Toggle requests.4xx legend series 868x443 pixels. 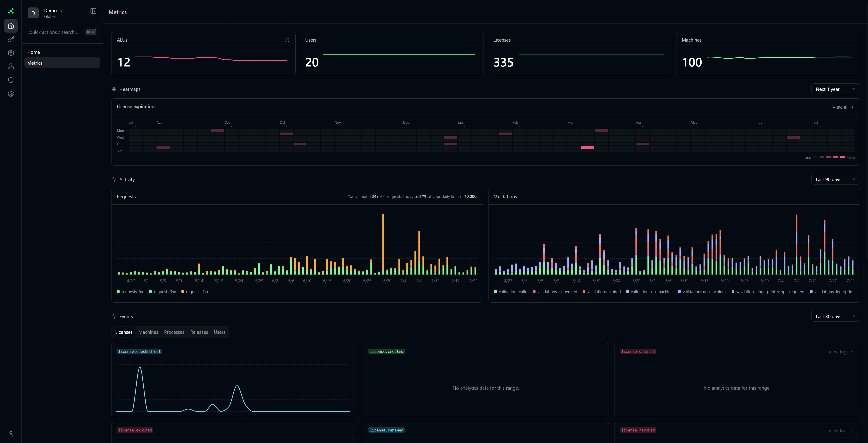coord(195,292)
